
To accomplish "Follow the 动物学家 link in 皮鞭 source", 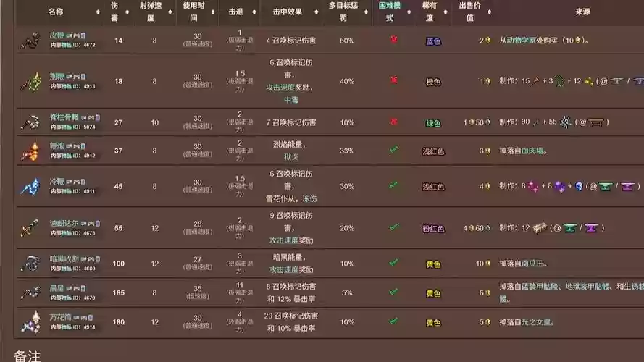I will pyautogui.click(x=522, y=41).
